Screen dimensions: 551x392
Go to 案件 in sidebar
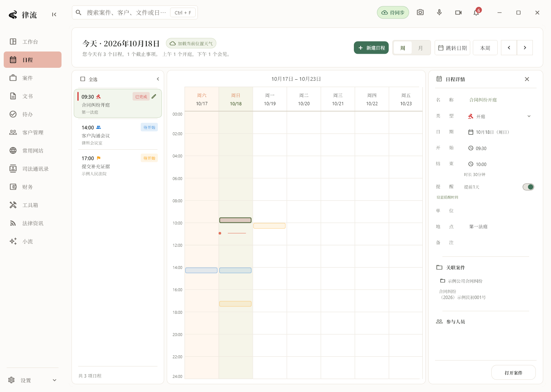[33, 78]
